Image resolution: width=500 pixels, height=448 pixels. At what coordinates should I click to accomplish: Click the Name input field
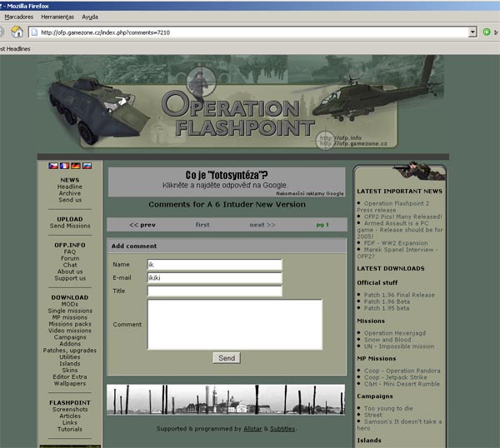pyautogui.click(x=215, y=265)
